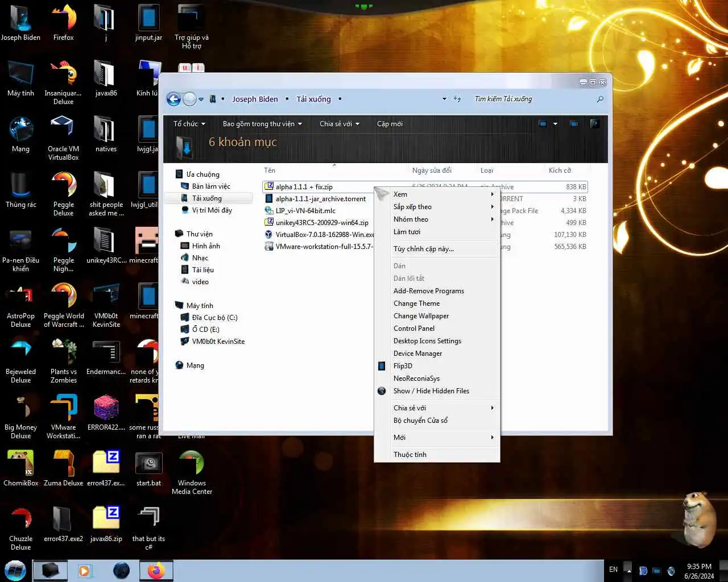Screen dimensions: 728x582
Task: Open the ERROR422 desktop icon
Action: [x=106, y=413]
